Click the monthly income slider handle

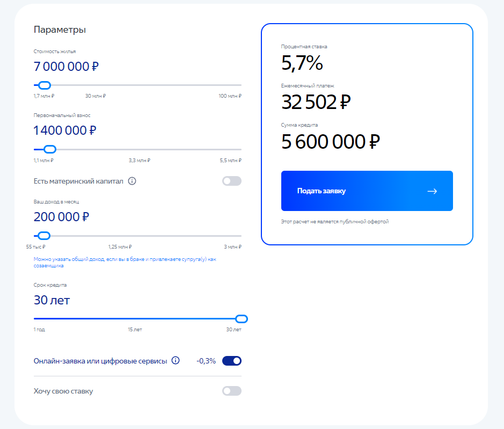click(x=44, y=236)
